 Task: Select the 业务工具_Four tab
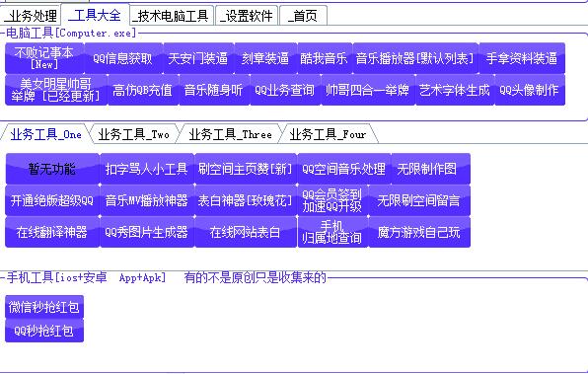coord(328,134)
